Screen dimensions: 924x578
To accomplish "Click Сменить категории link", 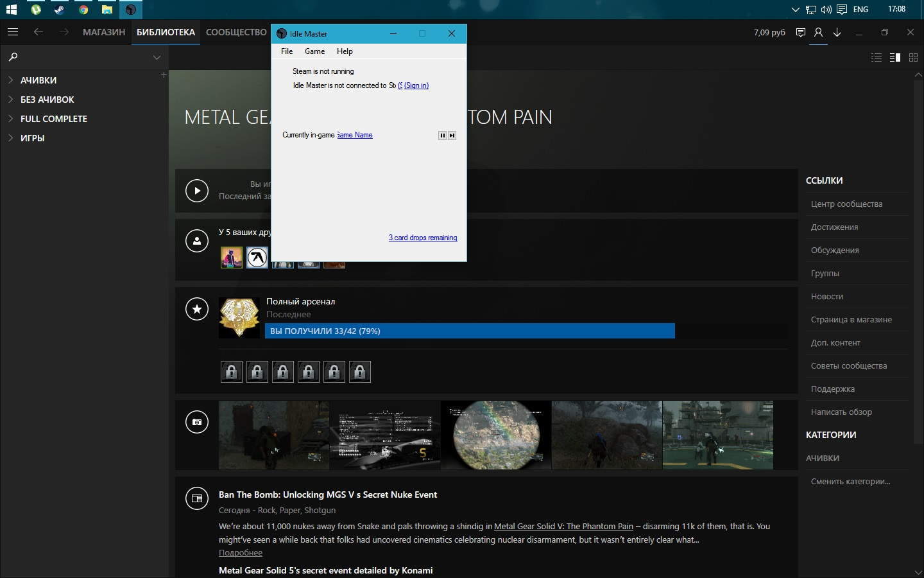I will tap(850, 482).
